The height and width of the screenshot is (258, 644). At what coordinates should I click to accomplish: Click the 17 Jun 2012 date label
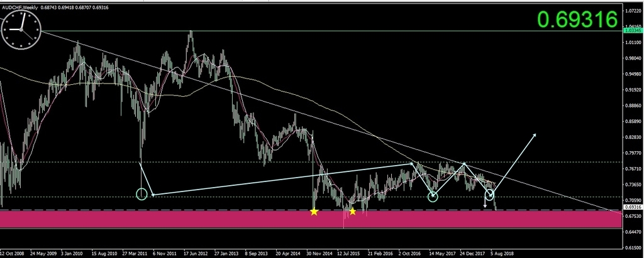(196, 254)
